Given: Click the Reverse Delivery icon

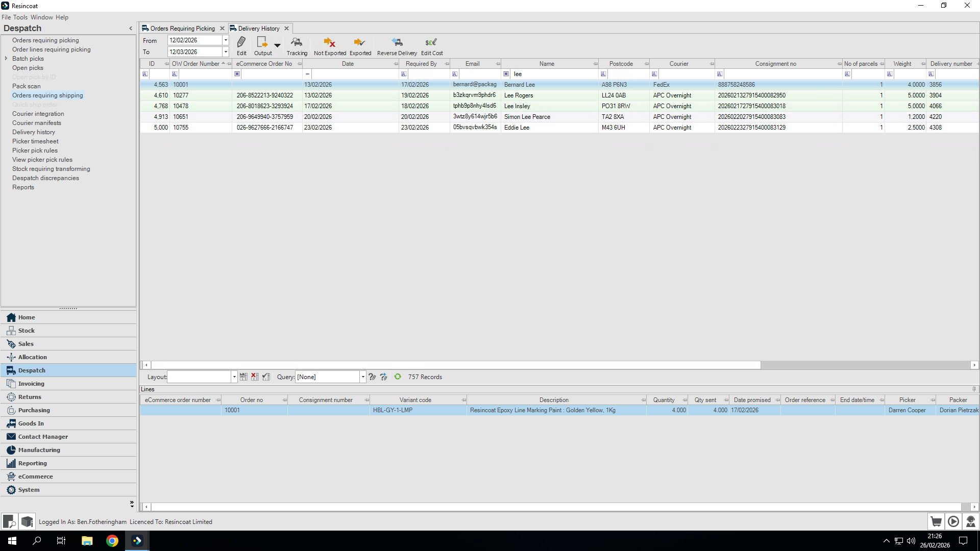Looking at the screenshot, I should (397, 42).
